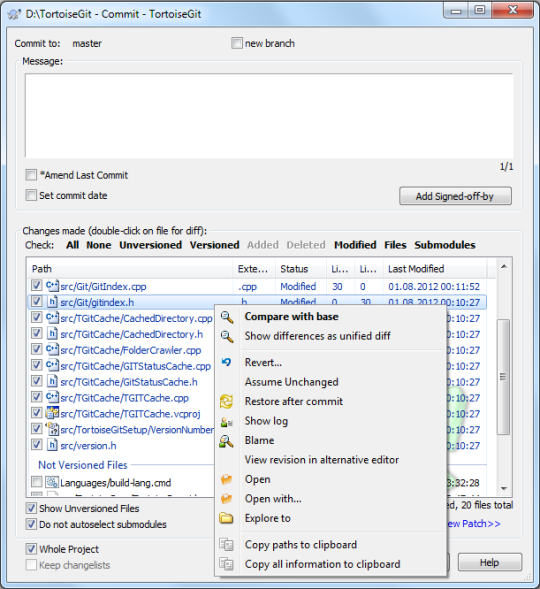The image size is (540, 589).
Task: Click the Versioned check filter link
Action: coord(214,245)
